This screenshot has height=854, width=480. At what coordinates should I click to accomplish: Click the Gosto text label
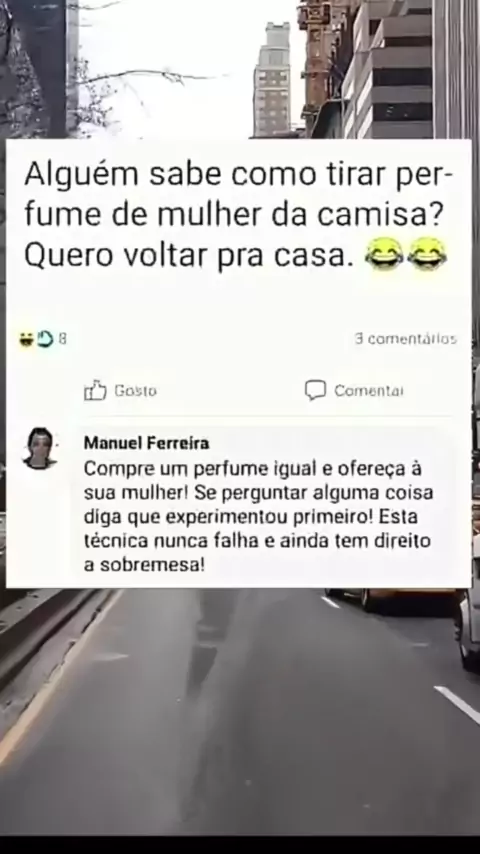click(135, 391)
